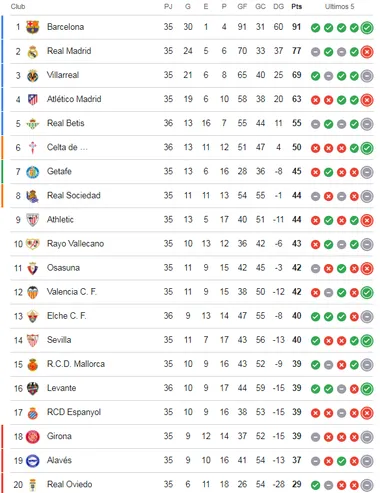380x493 pixels.
Task: Select the Athletic club crest
Action: tap(32, 220)
